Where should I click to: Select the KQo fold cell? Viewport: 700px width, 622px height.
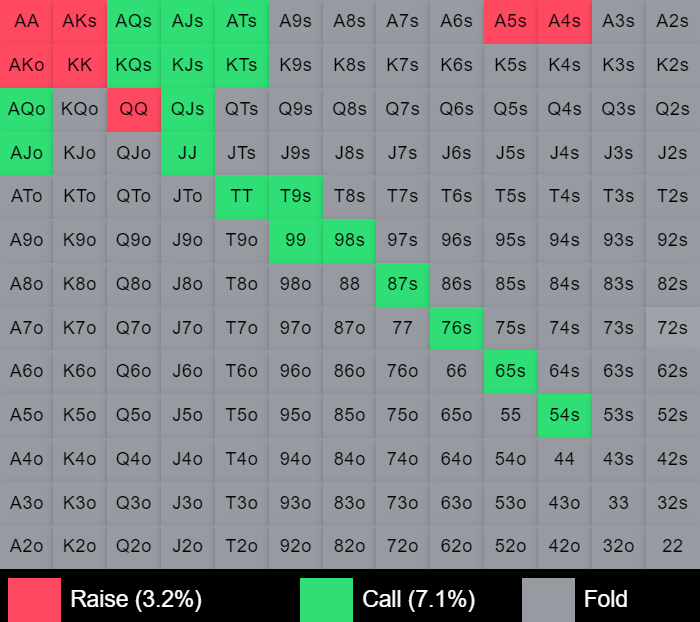coord(80,109)
